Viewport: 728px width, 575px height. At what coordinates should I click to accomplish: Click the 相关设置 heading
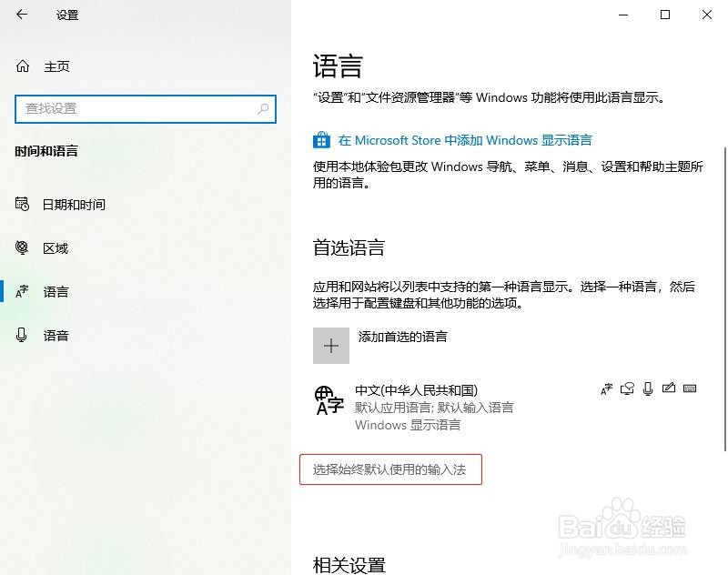[x=349, y=565]
